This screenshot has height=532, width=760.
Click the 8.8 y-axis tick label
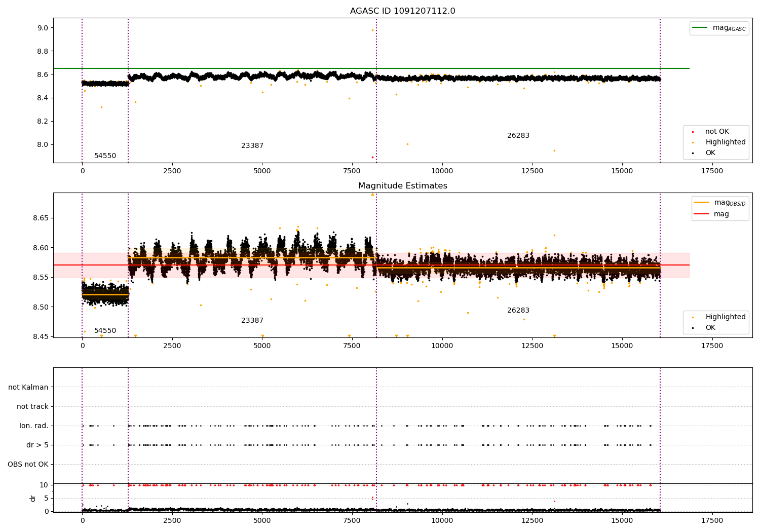point(43,52)
